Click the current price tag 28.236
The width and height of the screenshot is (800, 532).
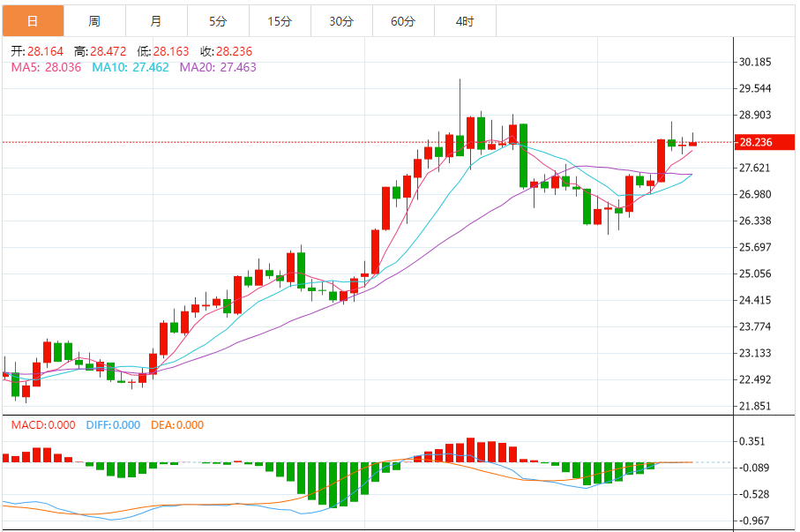(x=764, y=142)
